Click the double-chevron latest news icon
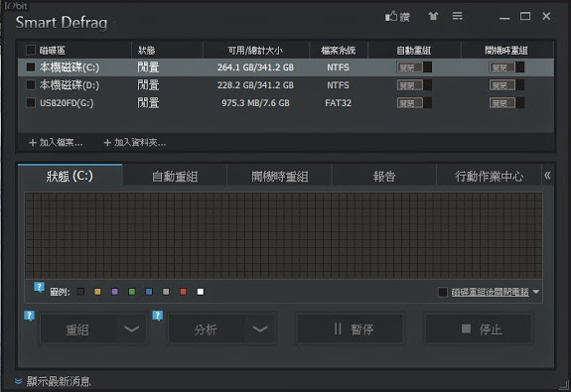The image size is (571, 392). 18,381
